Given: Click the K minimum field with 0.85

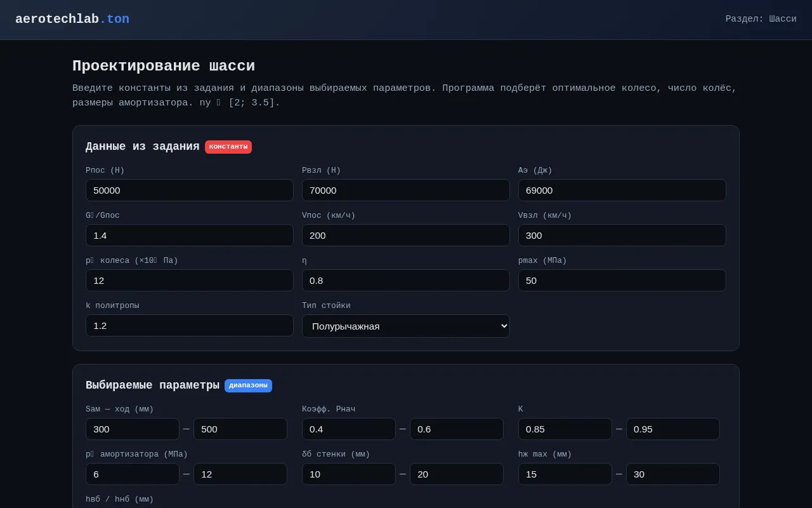Looking at the screenshot, I should 565,429.
